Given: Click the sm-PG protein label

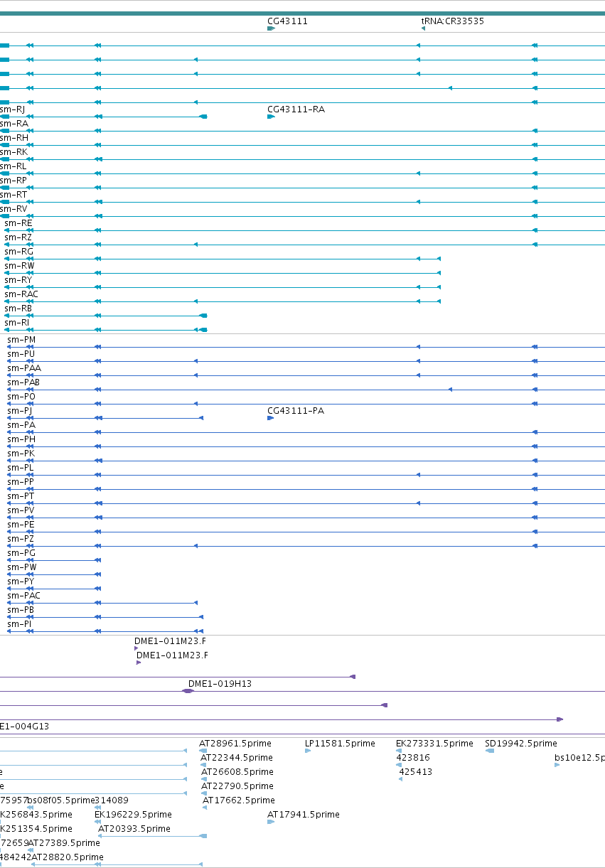Looking at the screenshot, I should [21, 553].
